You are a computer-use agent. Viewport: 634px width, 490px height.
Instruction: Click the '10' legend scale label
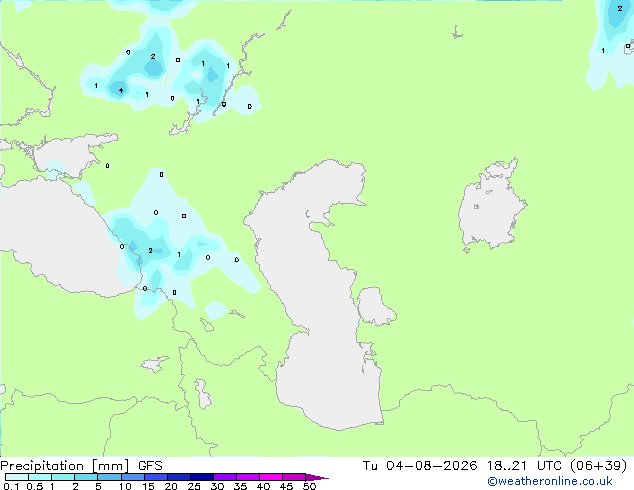coord(125,486)
